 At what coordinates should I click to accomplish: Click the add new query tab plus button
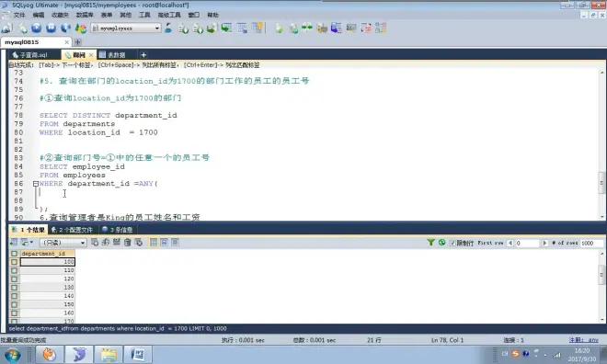coord(143,55)
